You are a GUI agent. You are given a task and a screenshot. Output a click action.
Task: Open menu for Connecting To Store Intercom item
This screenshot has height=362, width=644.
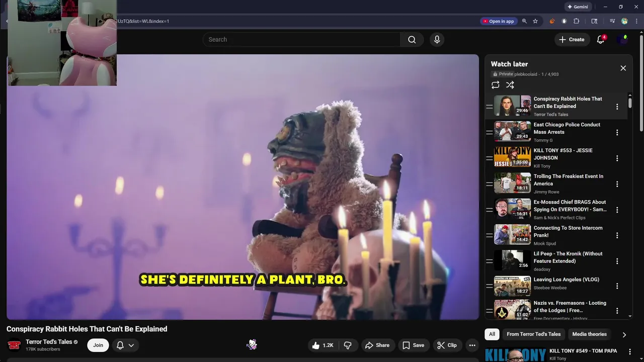[x=617, y=235]
